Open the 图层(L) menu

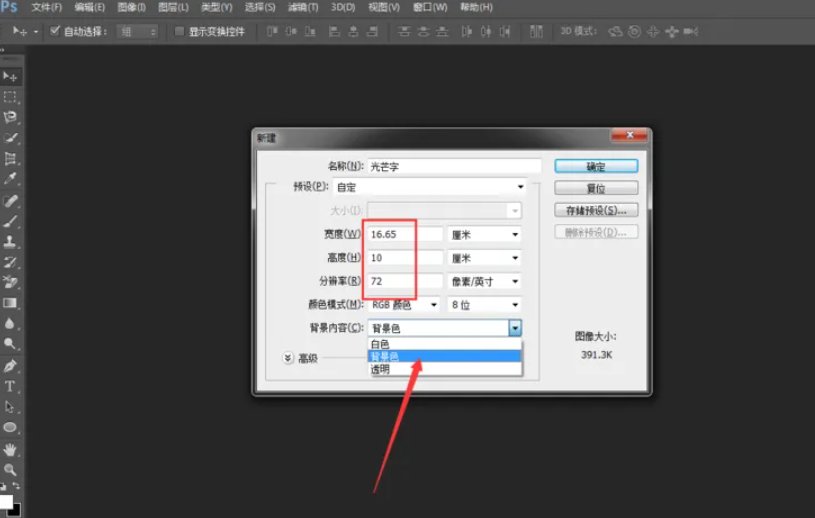pos(173,7)
